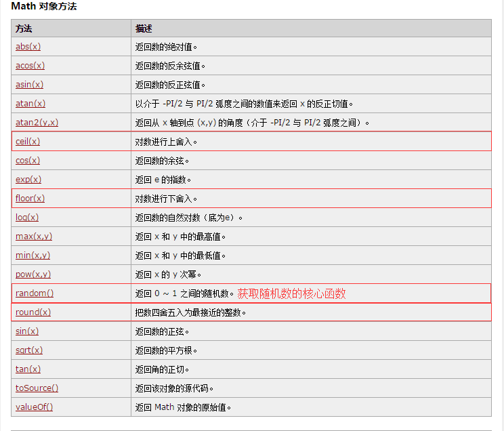The height and width of the screenshot is (431, 504).
Task: Select the text 返回数的正弦。
Action: (162, 331)
